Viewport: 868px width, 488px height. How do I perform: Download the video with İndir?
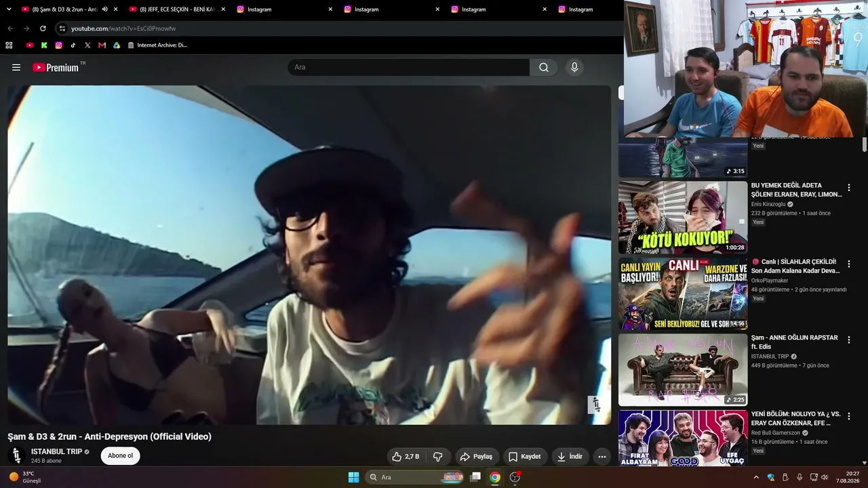pos(570,457)
